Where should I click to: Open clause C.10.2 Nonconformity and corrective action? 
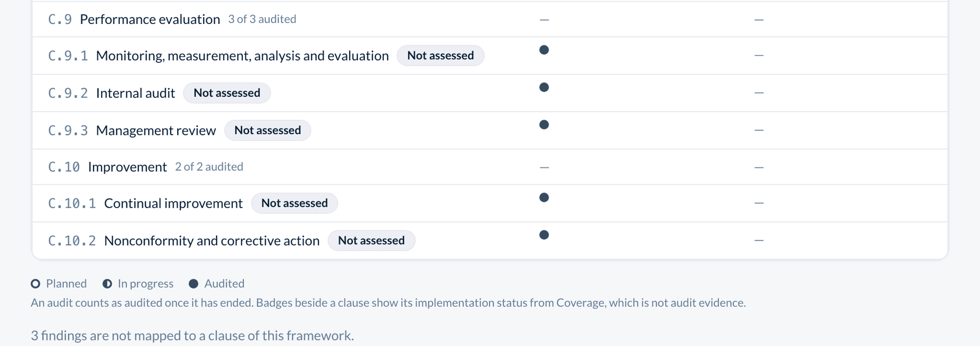(184, 240)
